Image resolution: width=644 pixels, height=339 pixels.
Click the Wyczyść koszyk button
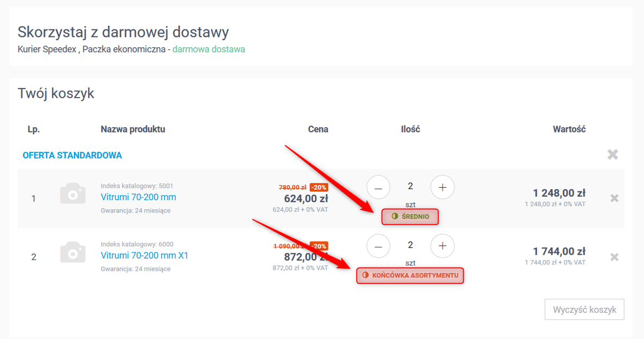[x=584, y=309]
